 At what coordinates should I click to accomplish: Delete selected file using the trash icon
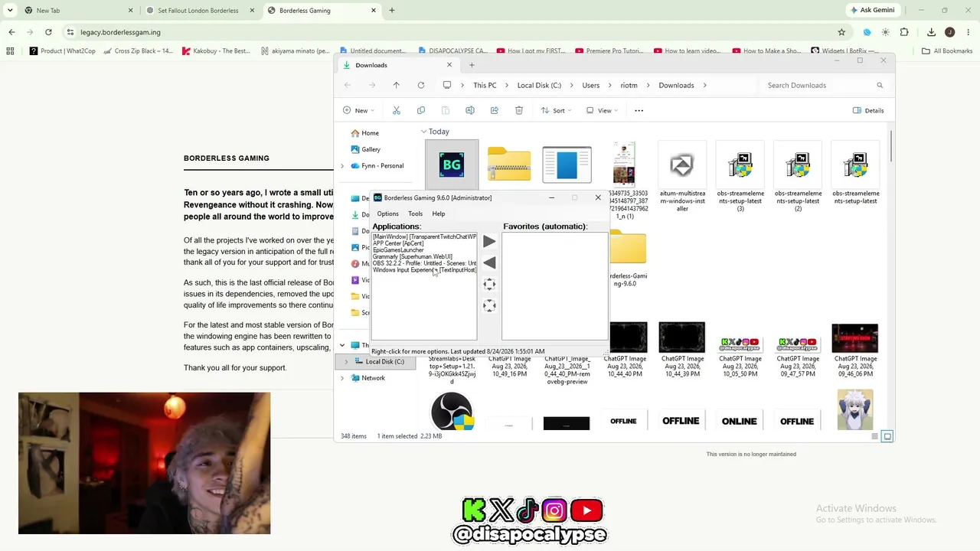[x=519, y=110]
